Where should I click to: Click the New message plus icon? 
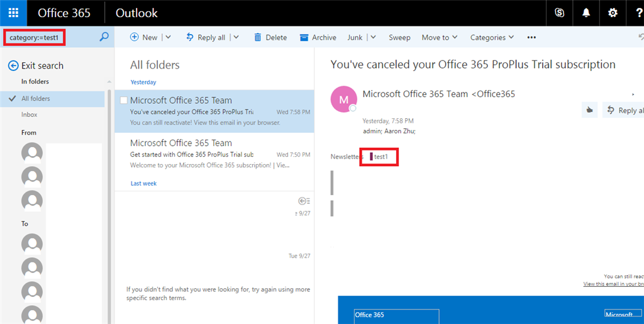135,37
